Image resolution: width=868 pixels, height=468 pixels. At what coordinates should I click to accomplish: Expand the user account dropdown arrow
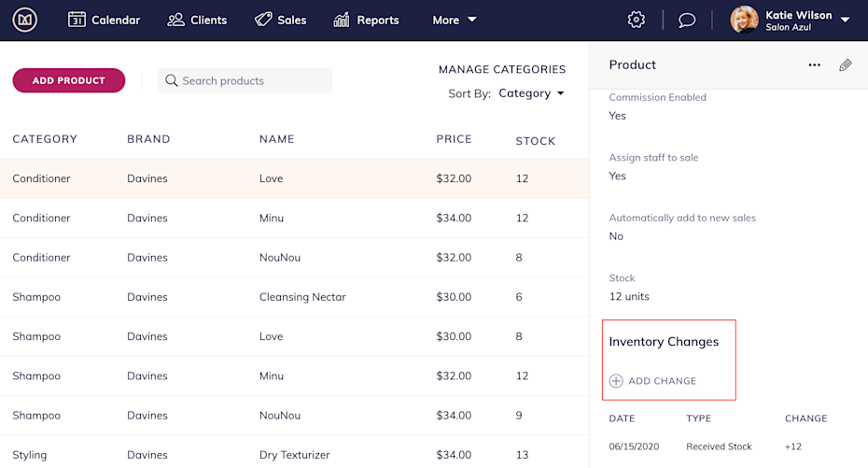click(846, 20)
